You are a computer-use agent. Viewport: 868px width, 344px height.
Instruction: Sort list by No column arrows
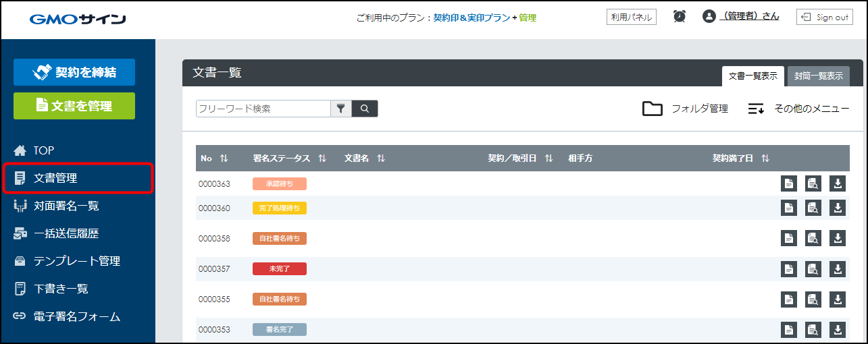[x=224, y=159]
